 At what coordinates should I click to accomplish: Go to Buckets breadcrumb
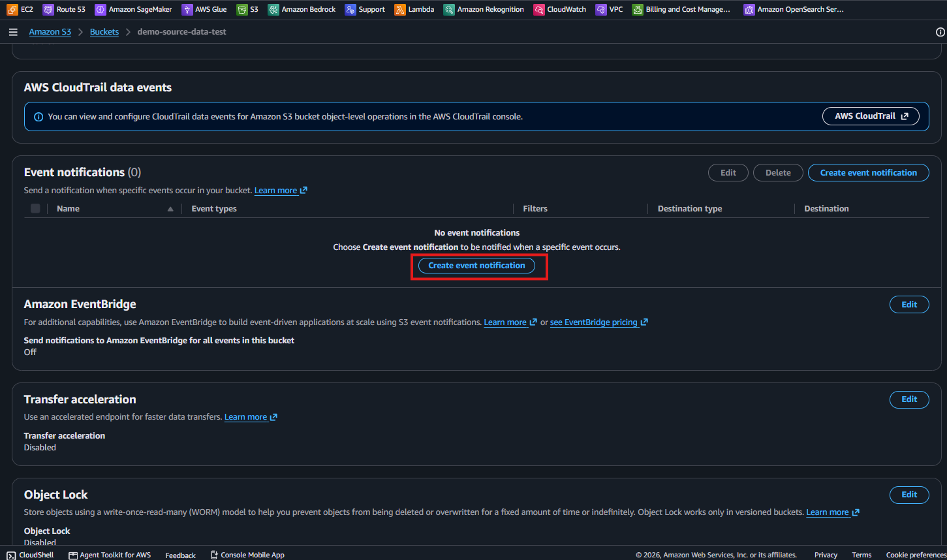pos(104,32)
